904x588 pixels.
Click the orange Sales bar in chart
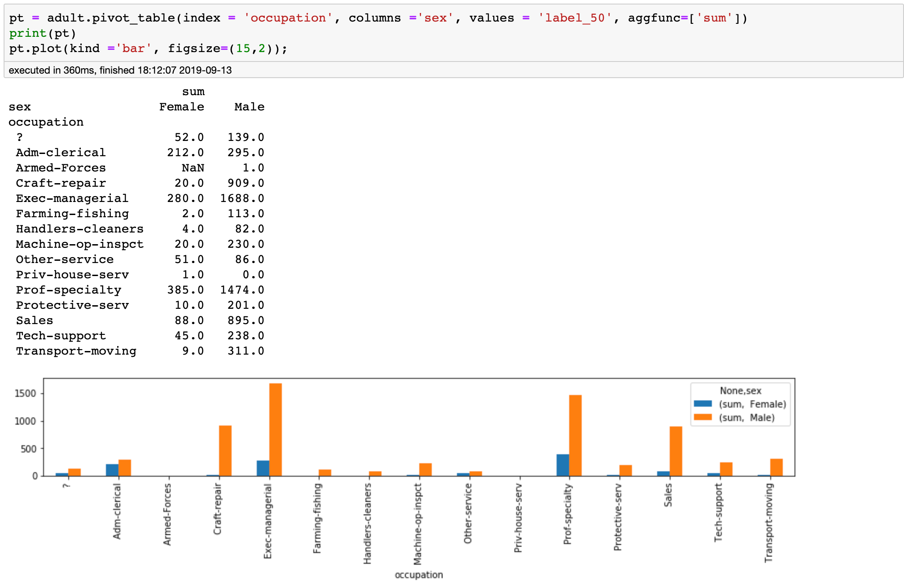click(x=676, y=451)
